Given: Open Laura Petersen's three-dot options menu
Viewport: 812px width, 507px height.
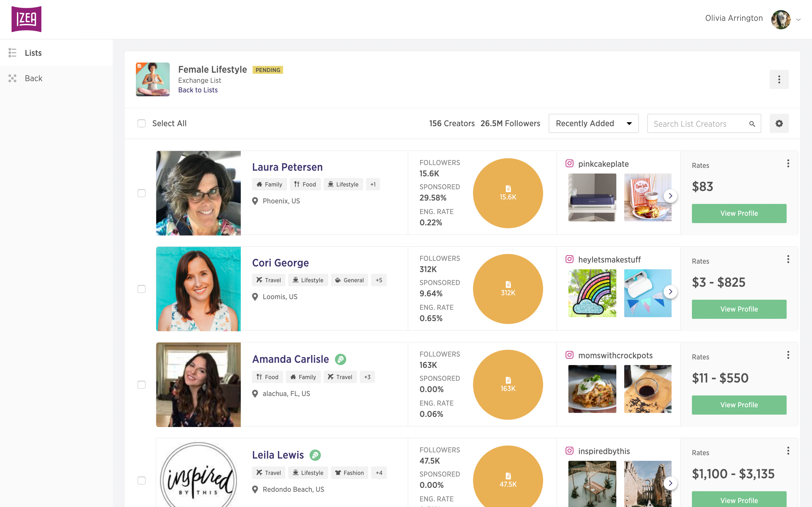Looking at the screenshot, I should coord(788,164).
